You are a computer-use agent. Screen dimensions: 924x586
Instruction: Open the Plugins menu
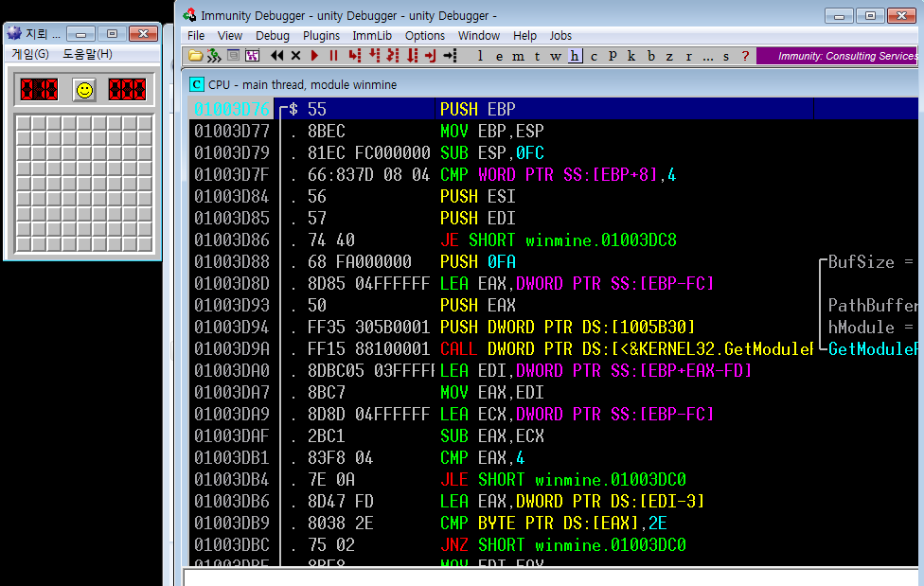click(321, 35)
